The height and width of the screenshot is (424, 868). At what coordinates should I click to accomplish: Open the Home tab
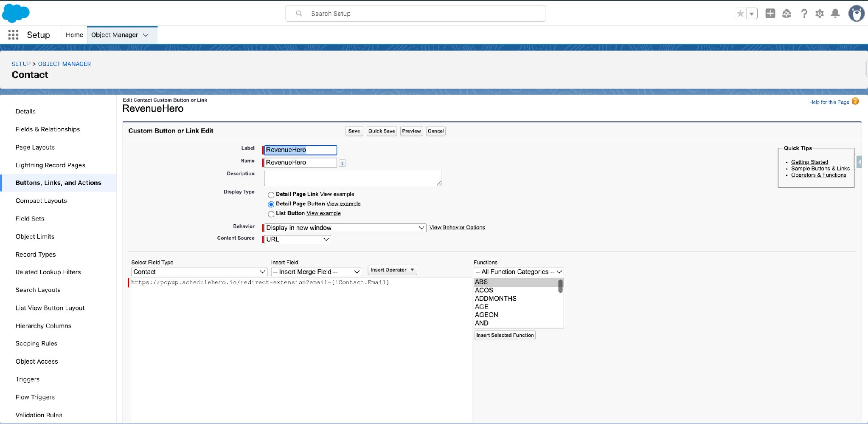(x=74, y=35)
